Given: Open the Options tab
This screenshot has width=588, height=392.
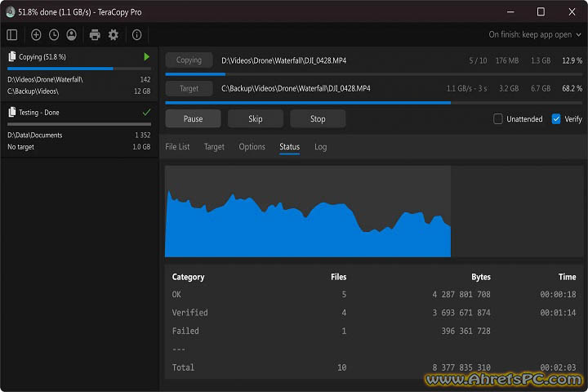Looking at the screenshot, I should 252,147.
